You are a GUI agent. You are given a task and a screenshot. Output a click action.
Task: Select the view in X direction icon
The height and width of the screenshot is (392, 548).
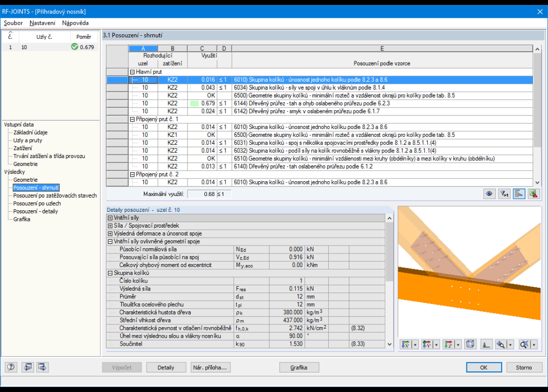[x=405, y=345]
